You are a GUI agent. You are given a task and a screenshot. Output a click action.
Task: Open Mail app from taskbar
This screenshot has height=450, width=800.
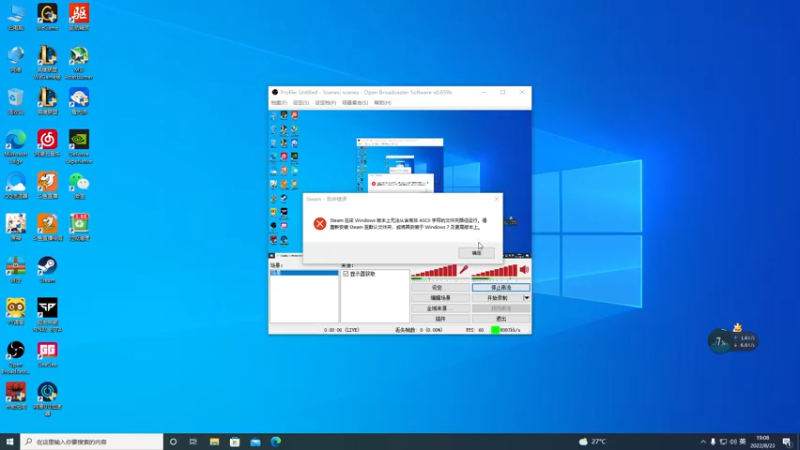pyautogui.click(x=255, y=441)
